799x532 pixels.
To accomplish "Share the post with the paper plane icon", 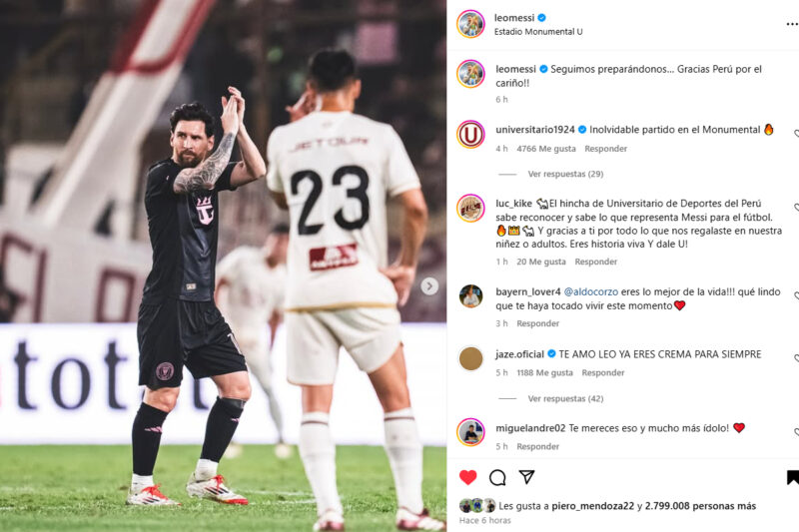I will (526, 477).
